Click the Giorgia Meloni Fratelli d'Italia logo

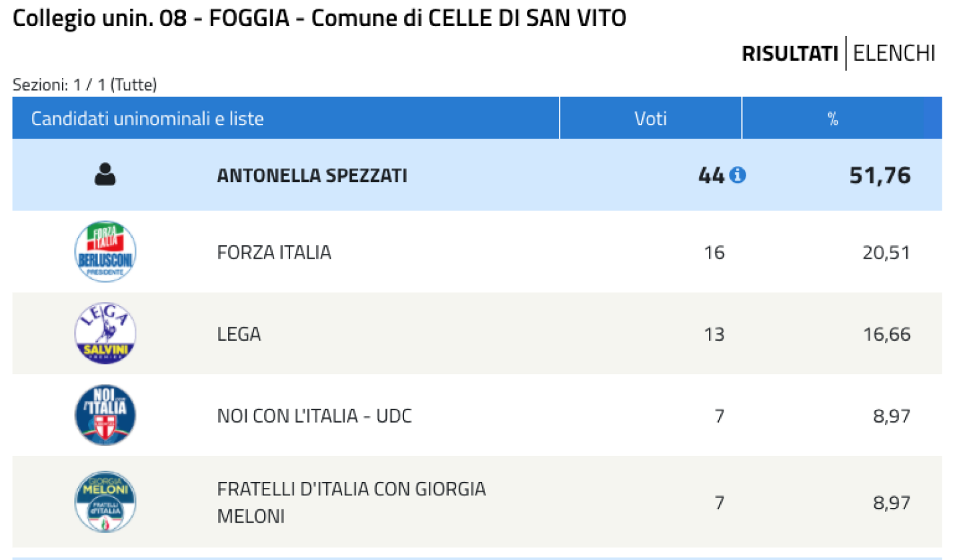105,502
